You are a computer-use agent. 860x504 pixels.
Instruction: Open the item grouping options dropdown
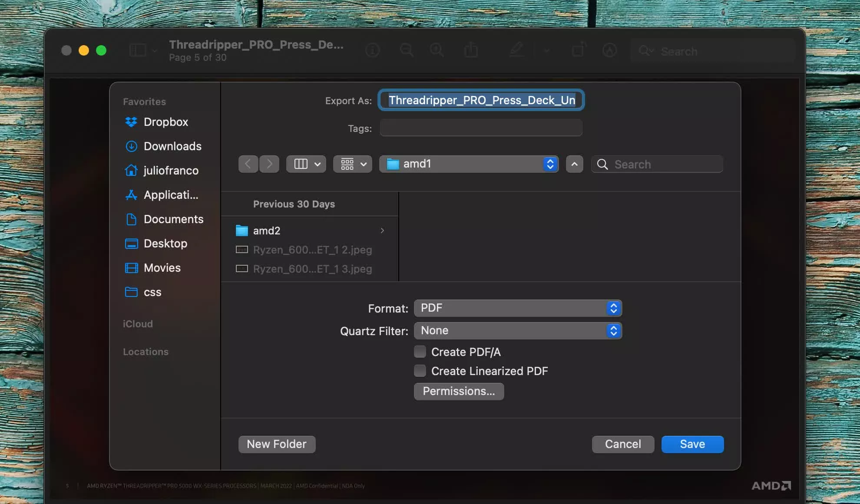tap(352, 164)
